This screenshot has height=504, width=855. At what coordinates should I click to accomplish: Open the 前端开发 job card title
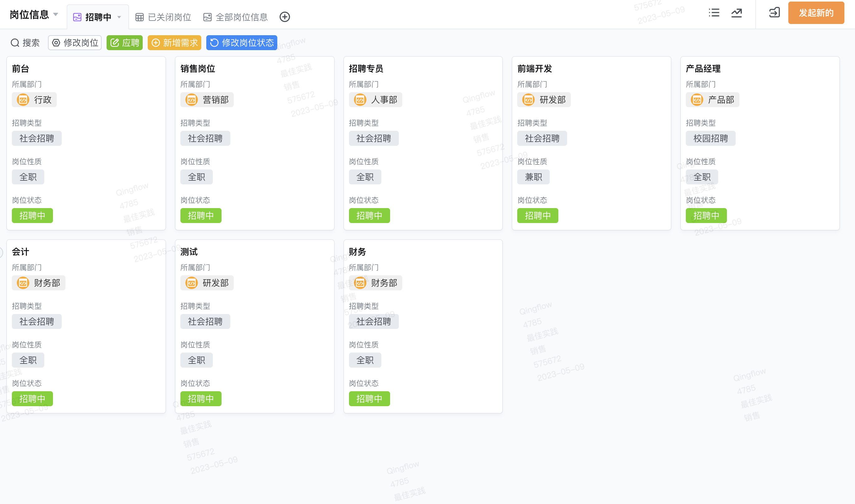coord(535,69)
